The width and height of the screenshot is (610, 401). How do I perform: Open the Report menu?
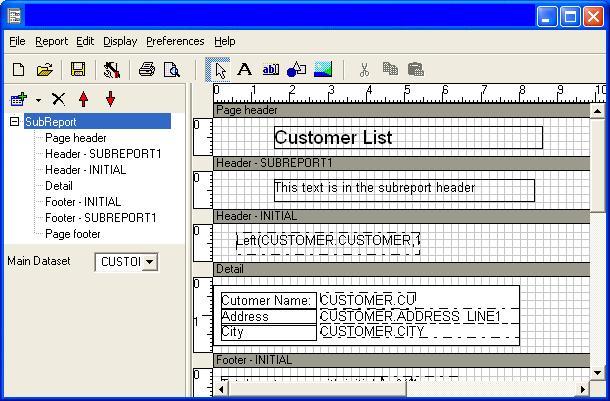[51, 41]
